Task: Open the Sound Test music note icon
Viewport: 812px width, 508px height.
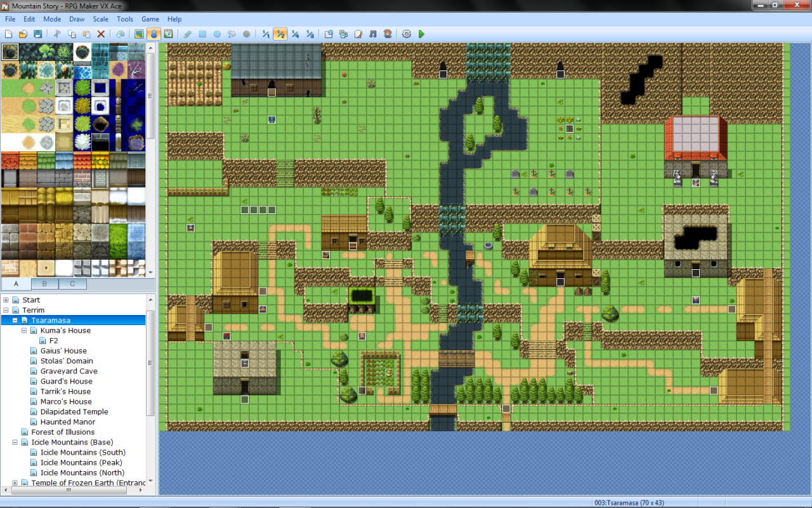Action: (x=372, y=34)
